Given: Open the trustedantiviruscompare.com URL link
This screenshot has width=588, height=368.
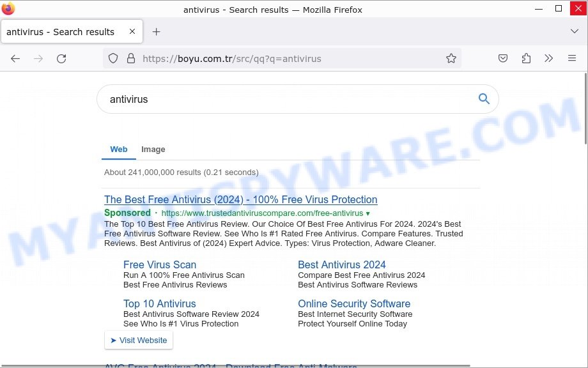Looking at the screenshot, I should pyautogui.click(x=262, y=213).
